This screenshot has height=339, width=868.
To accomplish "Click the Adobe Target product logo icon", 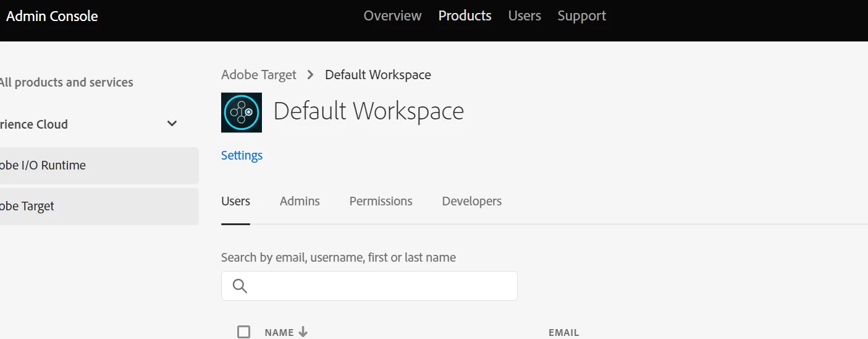I will 241,113.
